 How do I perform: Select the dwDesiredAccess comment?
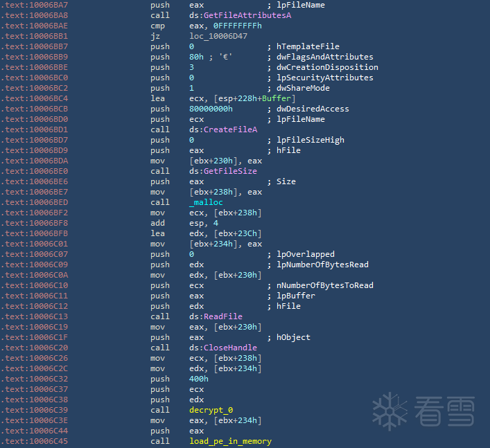point(313,109)
